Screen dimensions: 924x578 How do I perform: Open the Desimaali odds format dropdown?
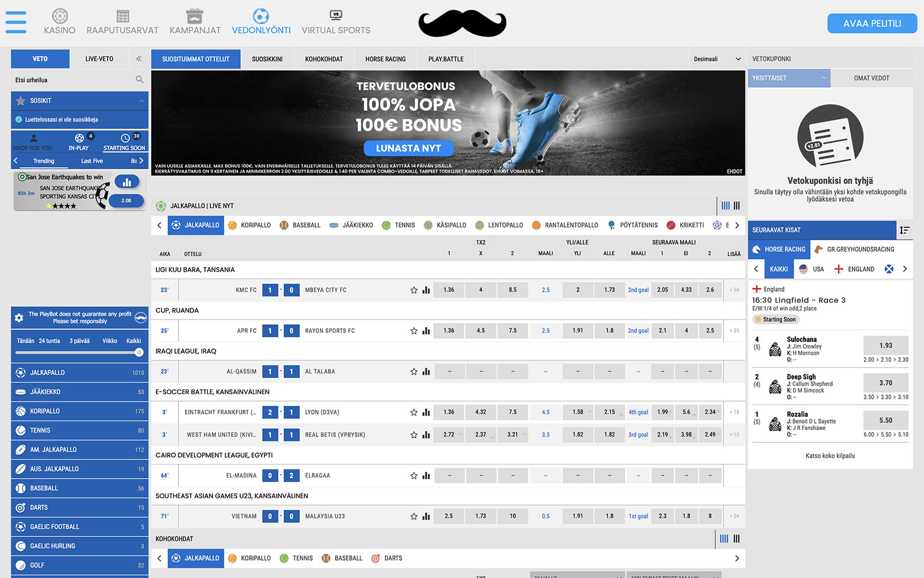point(717,59)
